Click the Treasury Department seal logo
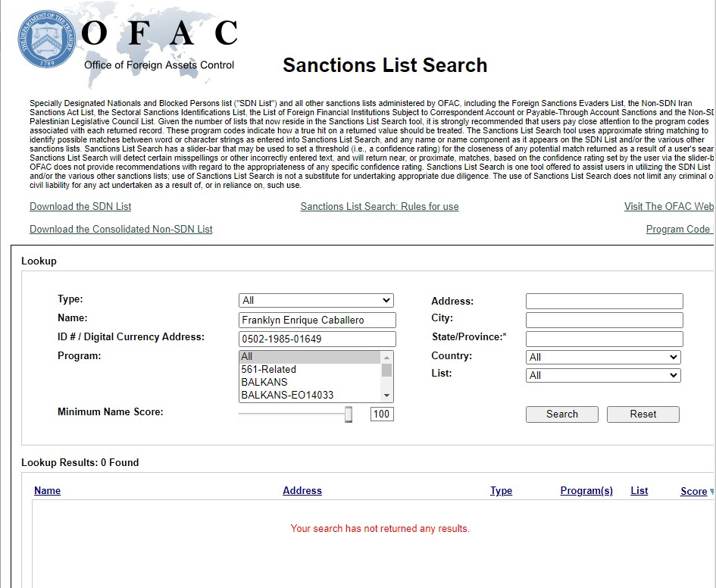This screenshot has width=716, height=588. (x=47, y=40)
